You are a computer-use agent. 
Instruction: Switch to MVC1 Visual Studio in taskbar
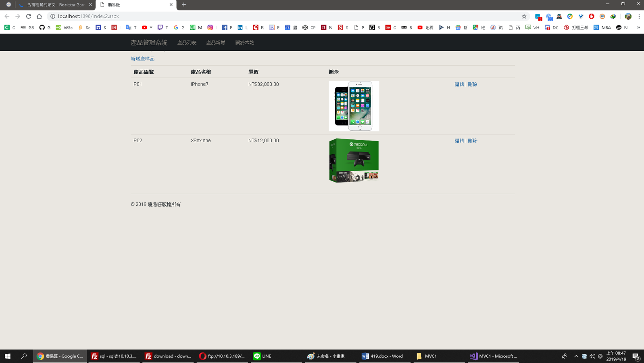tap(493, 356)
